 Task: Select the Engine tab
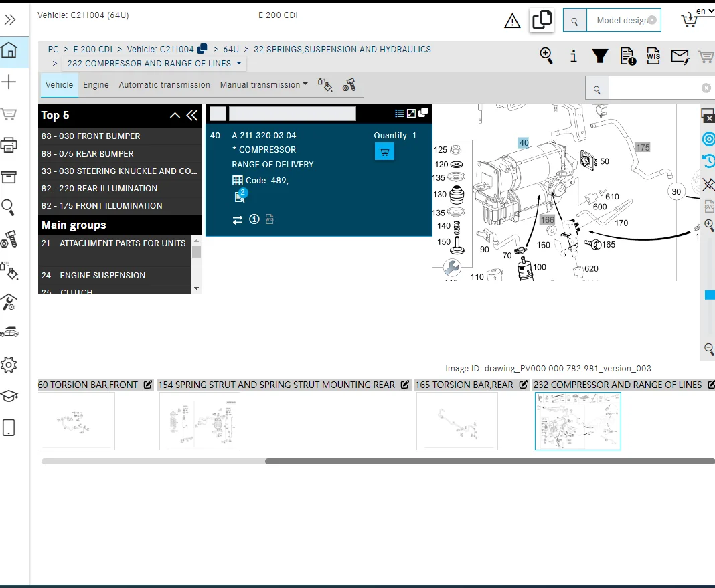pyautogui.click(x=96, y=85)
